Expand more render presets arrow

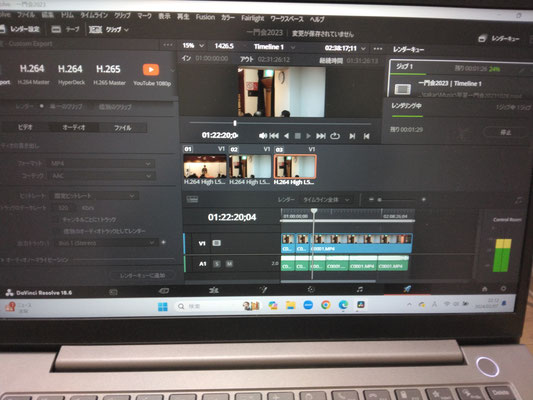(x=172, y=71)
